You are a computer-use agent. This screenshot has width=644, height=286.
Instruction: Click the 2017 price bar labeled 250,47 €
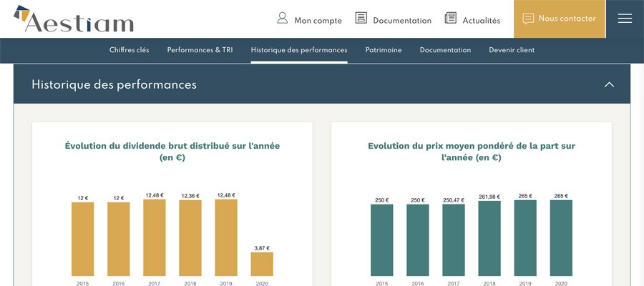click(454, 240)
